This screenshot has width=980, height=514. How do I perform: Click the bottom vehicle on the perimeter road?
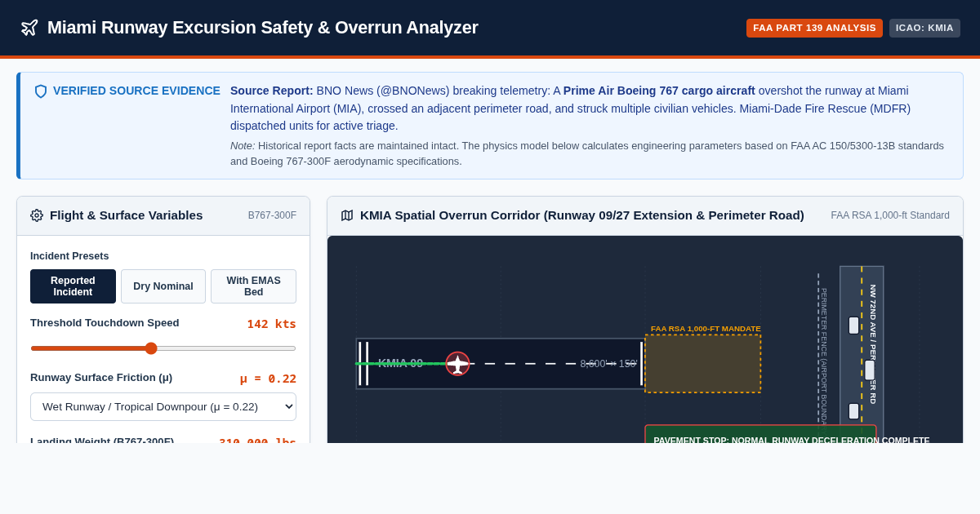tap(853, 411)
